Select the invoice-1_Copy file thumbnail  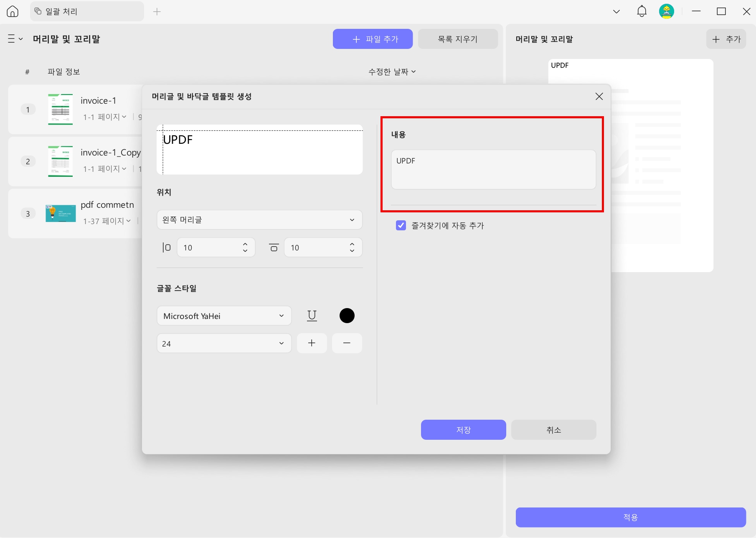coord(61,161)
